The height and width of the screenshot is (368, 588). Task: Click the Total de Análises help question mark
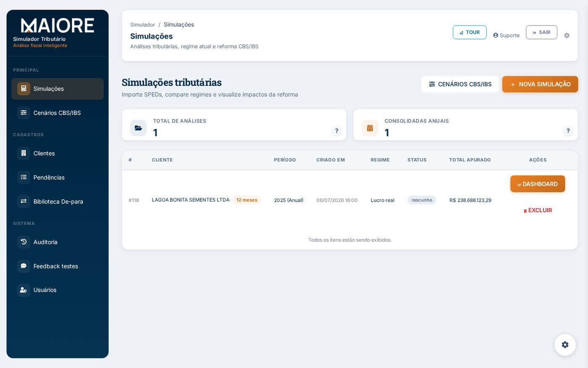337,131
